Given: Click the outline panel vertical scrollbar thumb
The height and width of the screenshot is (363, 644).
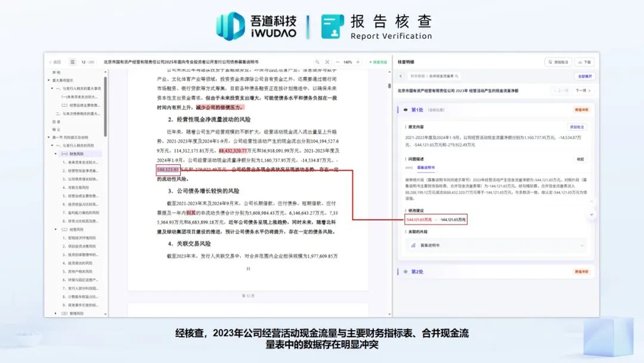Looking at the screenshot, I should point(106,106).
